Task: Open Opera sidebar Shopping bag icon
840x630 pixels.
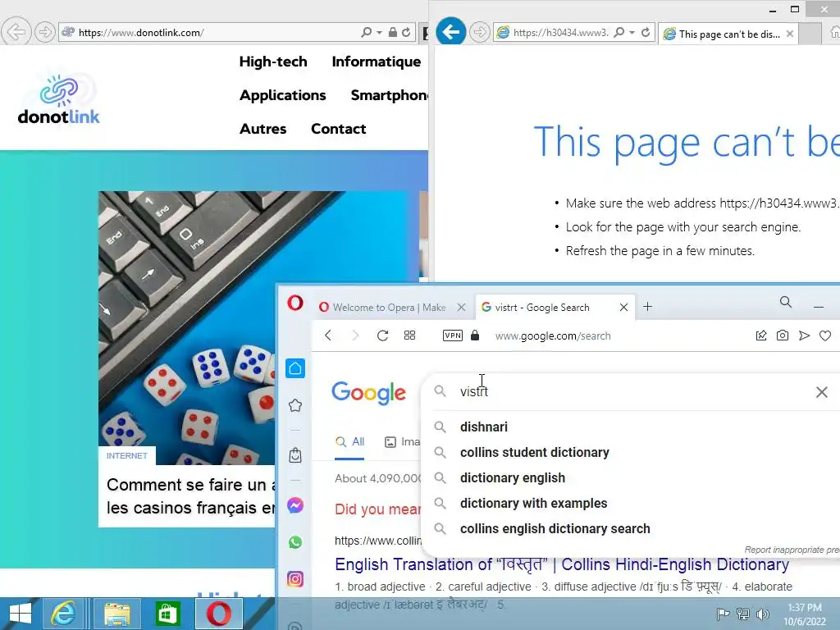Action: (295, 455)
